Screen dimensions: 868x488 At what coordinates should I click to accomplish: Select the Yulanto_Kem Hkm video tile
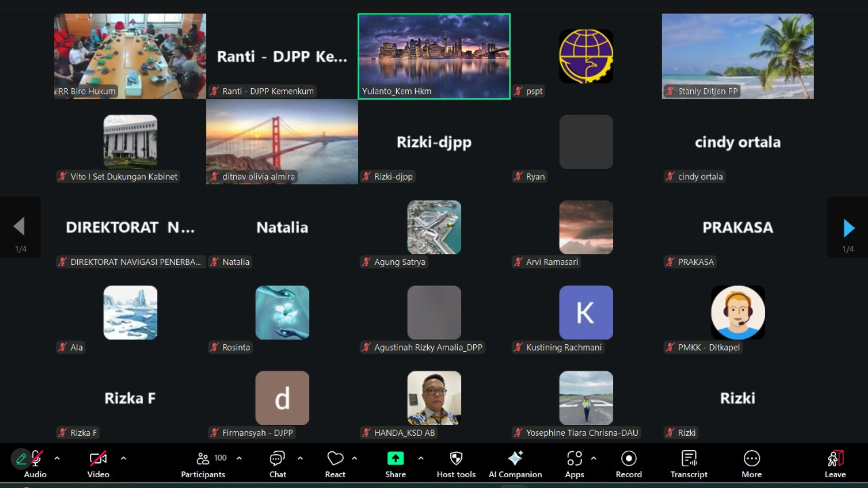click(434, 56)
